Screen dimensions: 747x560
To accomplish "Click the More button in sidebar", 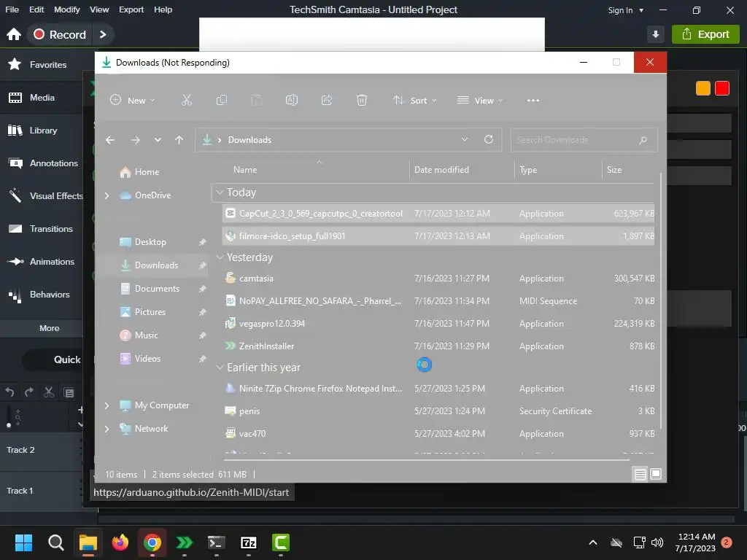I will coord(49,328).
